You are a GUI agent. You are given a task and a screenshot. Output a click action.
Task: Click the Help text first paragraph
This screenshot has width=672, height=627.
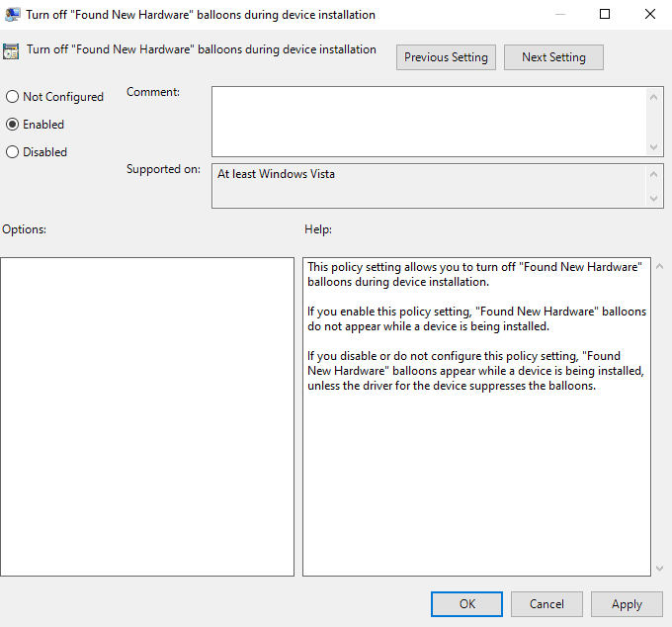pyautogui.click(x=474, y=274)
